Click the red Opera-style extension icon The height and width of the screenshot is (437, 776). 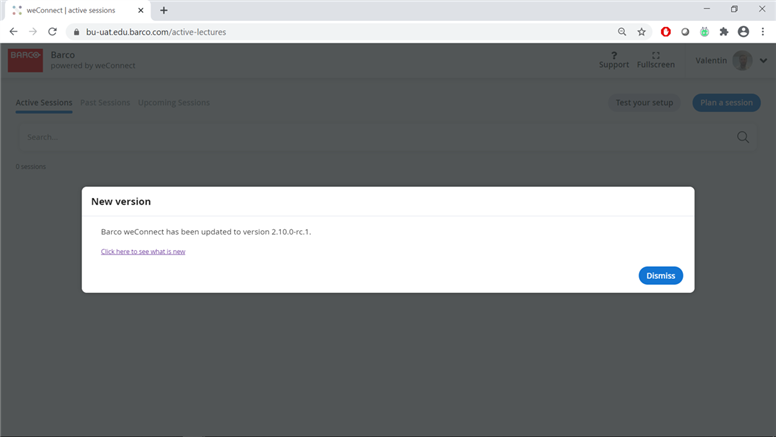[x=666, y=32]
